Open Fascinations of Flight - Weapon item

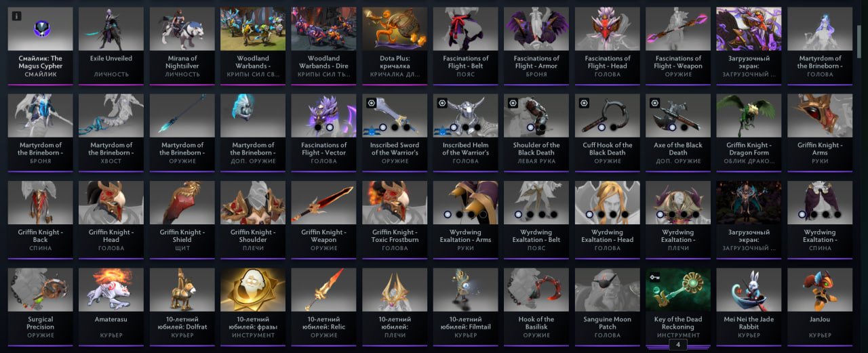click(x=678, y=45)
